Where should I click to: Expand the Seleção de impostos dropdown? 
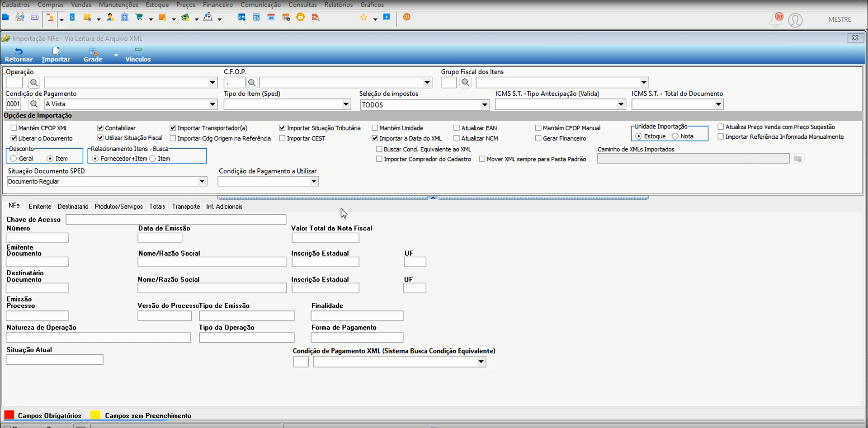point(485,105)
